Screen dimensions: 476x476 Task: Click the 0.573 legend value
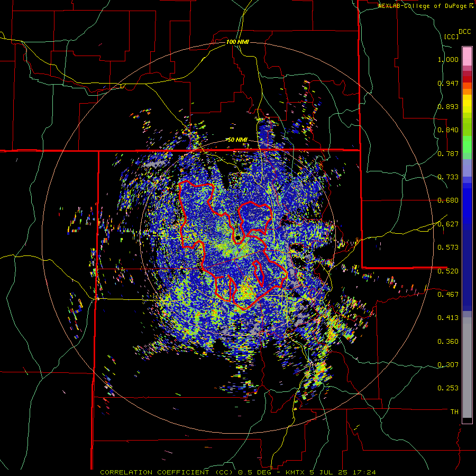[x=448, y=248]
